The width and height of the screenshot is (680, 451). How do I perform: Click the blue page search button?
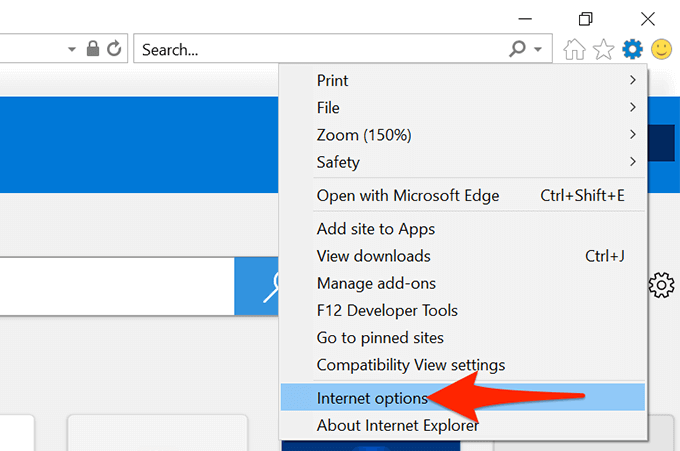coord(258,286)
